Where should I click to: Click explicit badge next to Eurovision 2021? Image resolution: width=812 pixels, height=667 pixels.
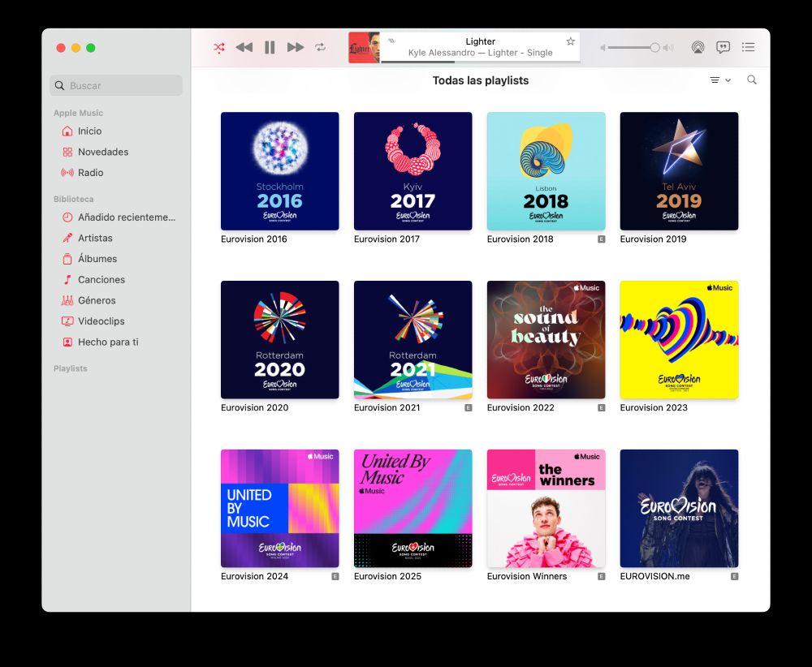pyautogui.click(x=469, y=408)
